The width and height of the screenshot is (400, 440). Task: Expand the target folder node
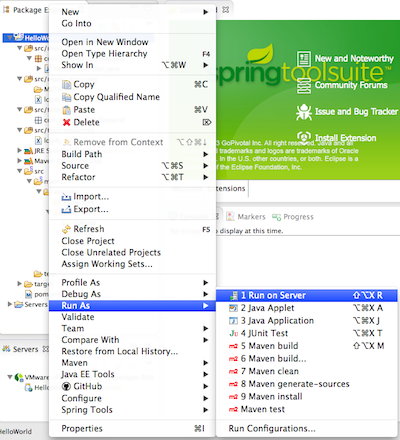(19, 284)
